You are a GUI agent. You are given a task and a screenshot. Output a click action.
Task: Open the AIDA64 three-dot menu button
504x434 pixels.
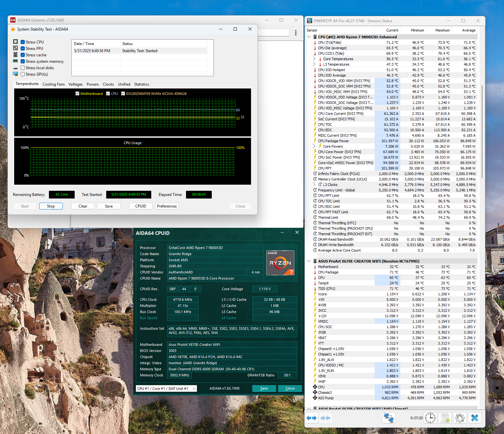point(296,33)
